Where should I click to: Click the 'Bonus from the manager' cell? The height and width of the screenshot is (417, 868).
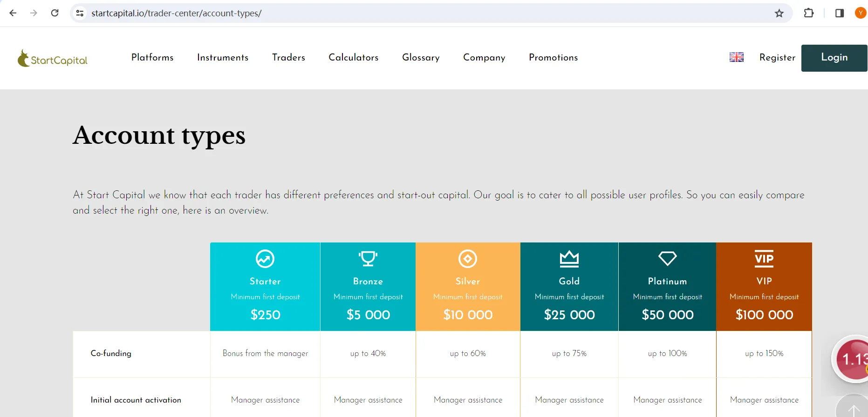(x=266, y=353)
